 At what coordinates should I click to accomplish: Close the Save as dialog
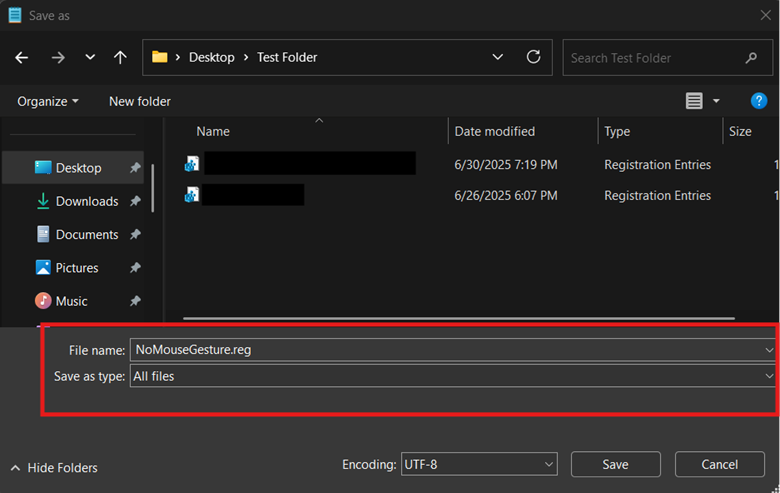pyautogui.click(x=765, y=15)
